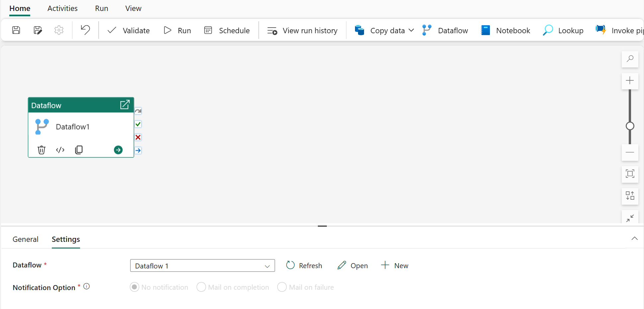Add an Invoke pipeline activity
Screen dimensions: 644x309
click(619, 31)
